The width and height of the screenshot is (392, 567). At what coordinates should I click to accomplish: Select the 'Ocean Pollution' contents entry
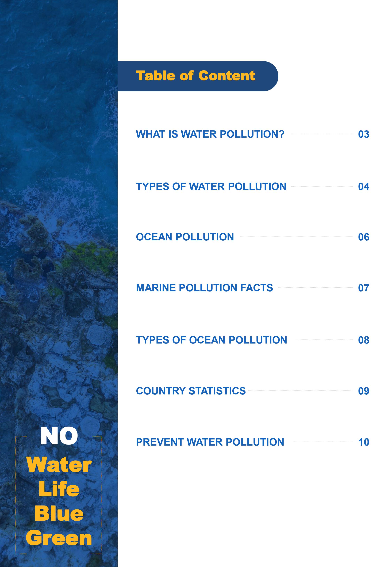coord(185,237)
